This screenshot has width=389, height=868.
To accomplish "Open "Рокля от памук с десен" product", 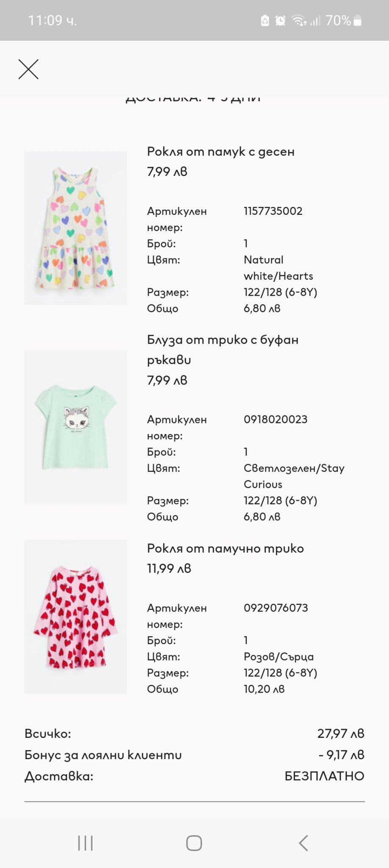I will point(220,151).
